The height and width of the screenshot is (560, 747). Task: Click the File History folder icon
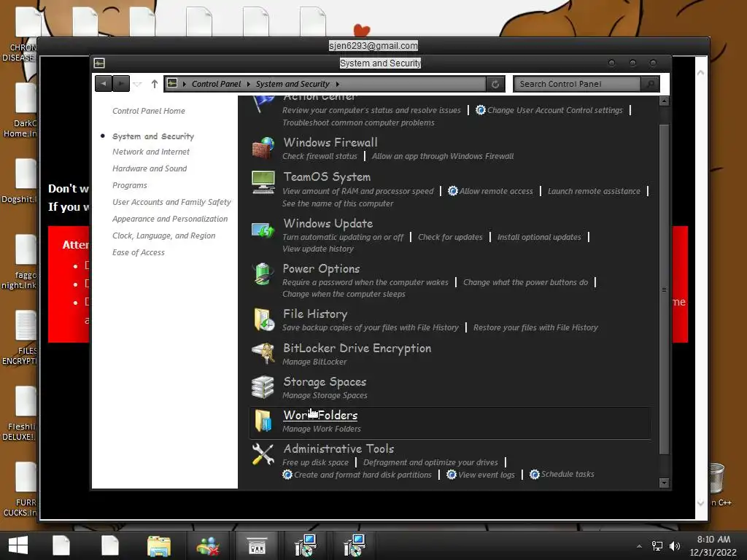click(264, 319)
